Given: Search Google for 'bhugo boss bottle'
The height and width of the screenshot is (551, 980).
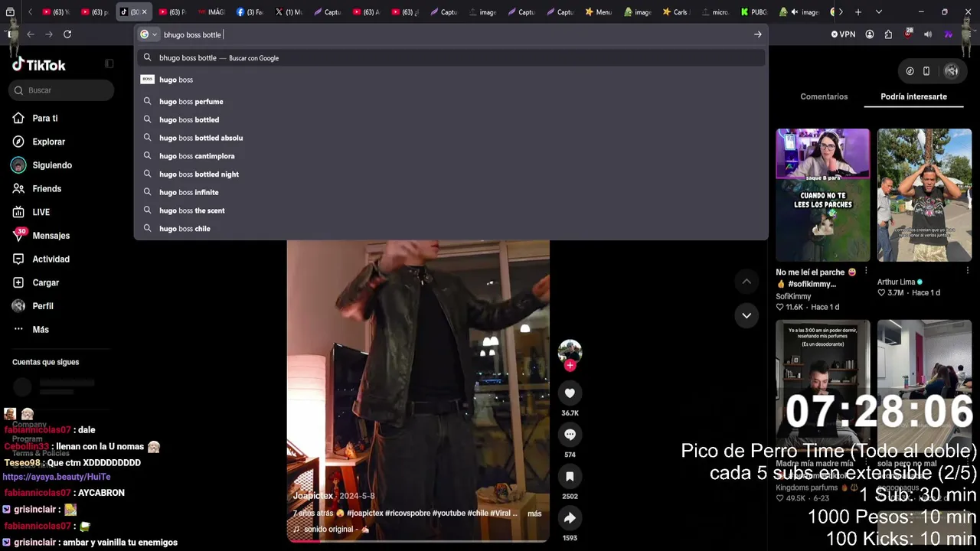Looking at the screenshot, I should (452, 58).
